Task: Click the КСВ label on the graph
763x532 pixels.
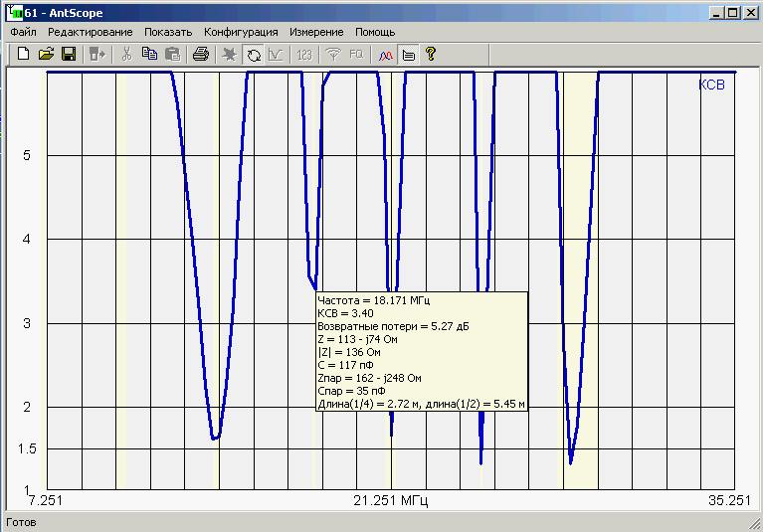Action: 712,86
